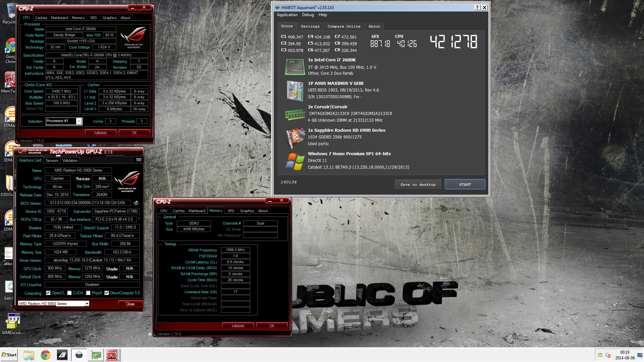This screenshot has width=644, height=362.
Task: Click the DRAM Frequency value field
Action: coord(235,250)
